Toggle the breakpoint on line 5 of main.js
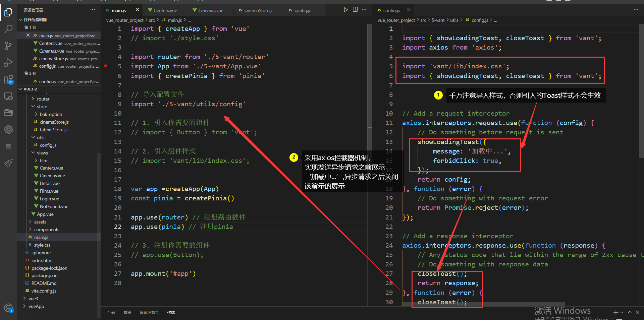This screenshot has width=644, height=320. point(106,66)
